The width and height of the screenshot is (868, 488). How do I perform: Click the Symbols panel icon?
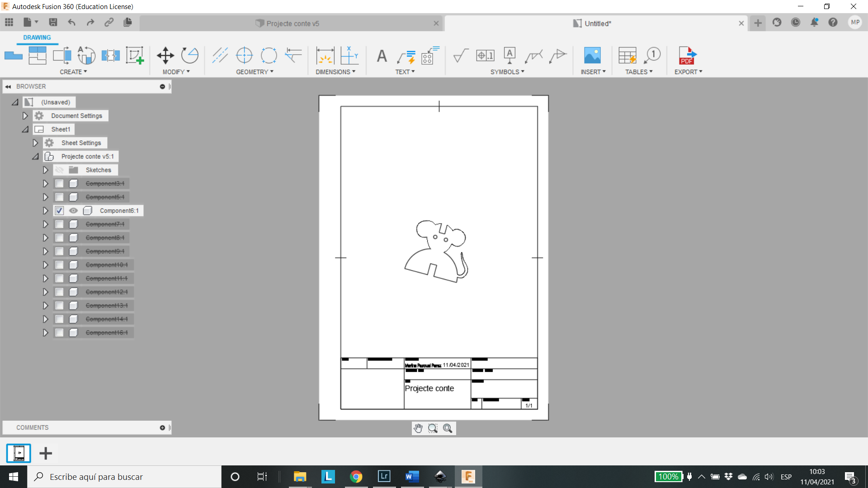(505, 71)
